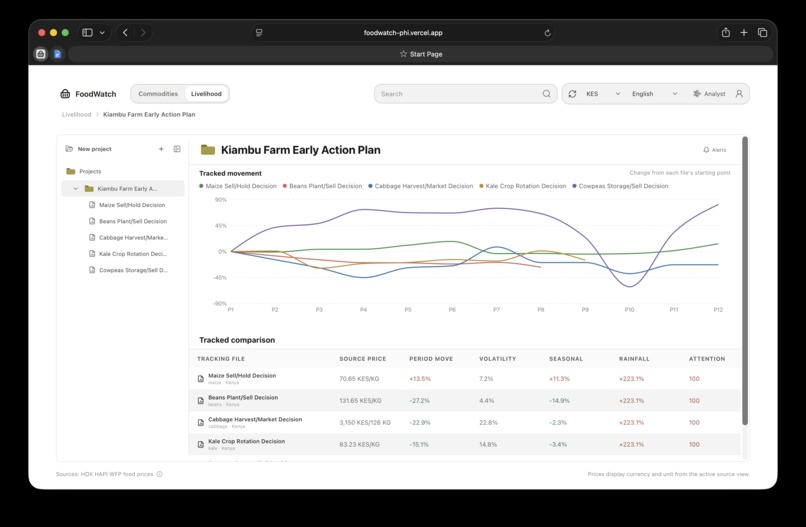Click the main panel vertical scrollbar

tap(745, 281)
